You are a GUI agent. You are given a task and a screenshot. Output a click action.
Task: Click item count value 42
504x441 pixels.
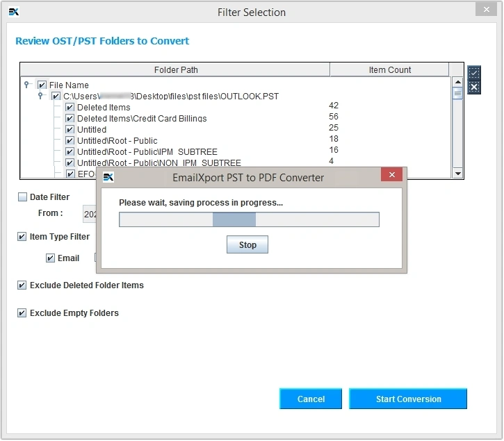click(333, 106)
